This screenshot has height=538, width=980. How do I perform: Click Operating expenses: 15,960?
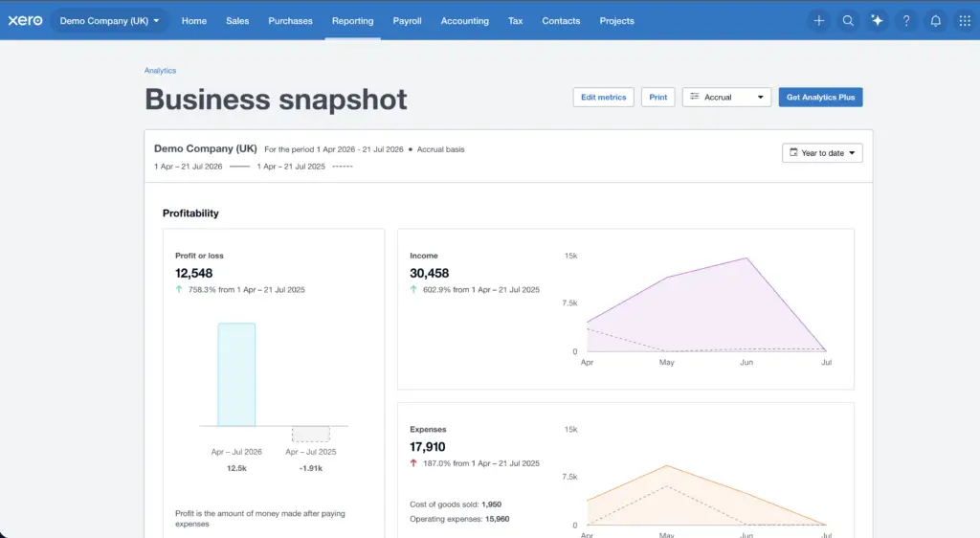(459, 519)
